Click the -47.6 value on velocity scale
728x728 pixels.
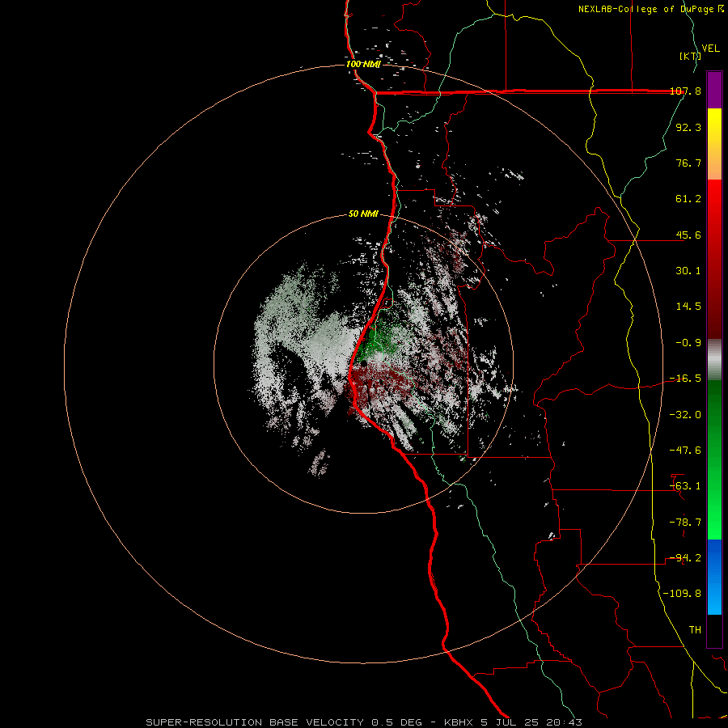click(685, 451)
